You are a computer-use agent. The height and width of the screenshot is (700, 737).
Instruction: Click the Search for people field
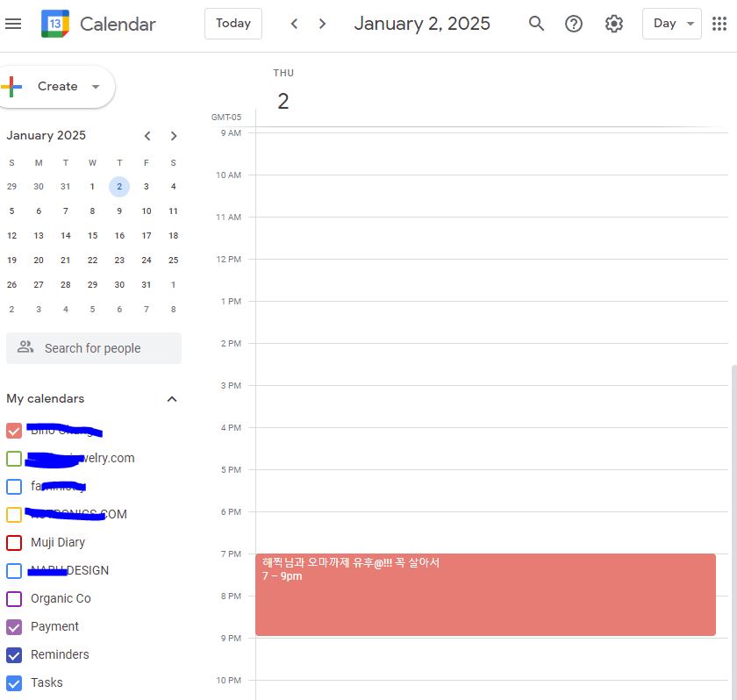point(94,348)
